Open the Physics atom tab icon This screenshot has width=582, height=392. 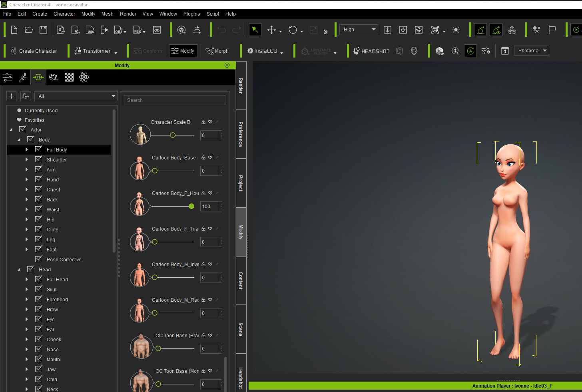(x=84, y=77)
